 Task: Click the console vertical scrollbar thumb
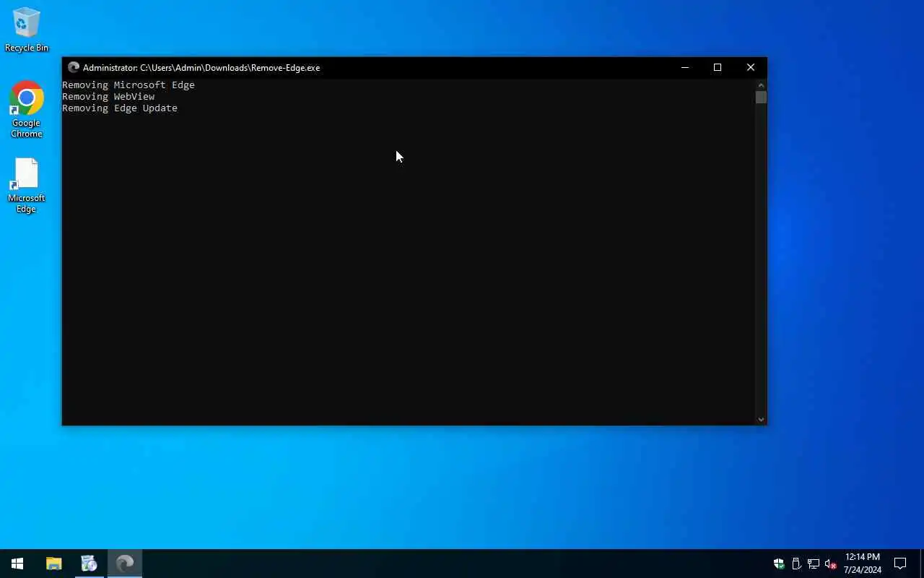point(761,98)
